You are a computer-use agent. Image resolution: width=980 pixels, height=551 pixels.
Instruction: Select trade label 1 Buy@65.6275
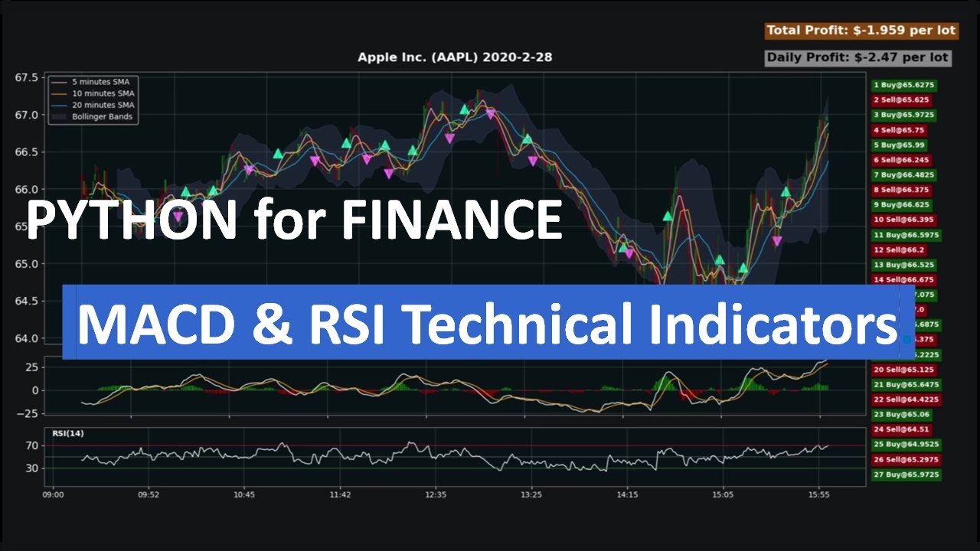coord(904,85)
